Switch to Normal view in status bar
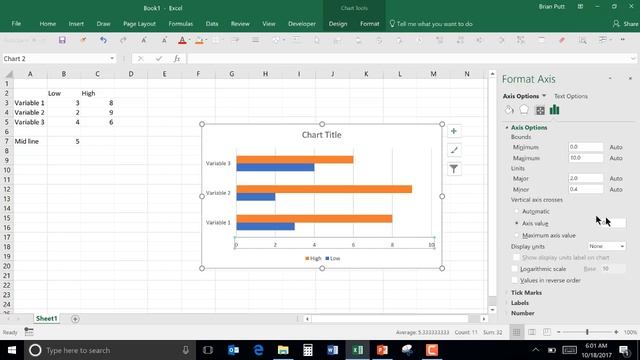 point(516,332)
